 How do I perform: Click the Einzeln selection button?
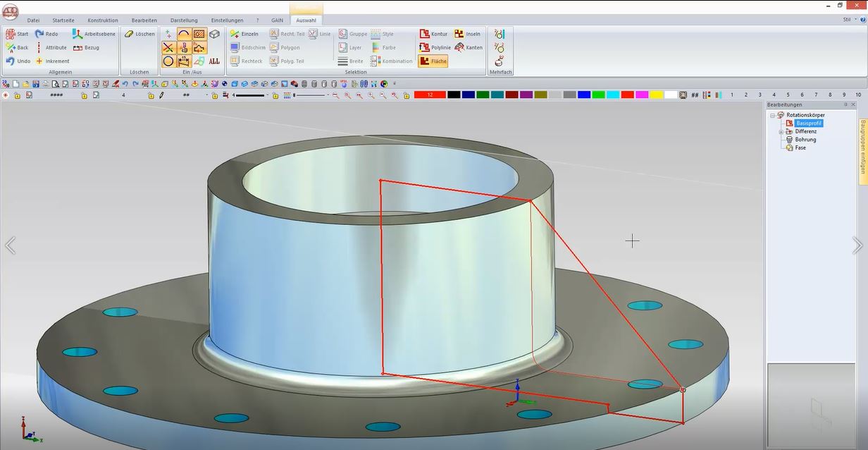click(x=244, y=34)
